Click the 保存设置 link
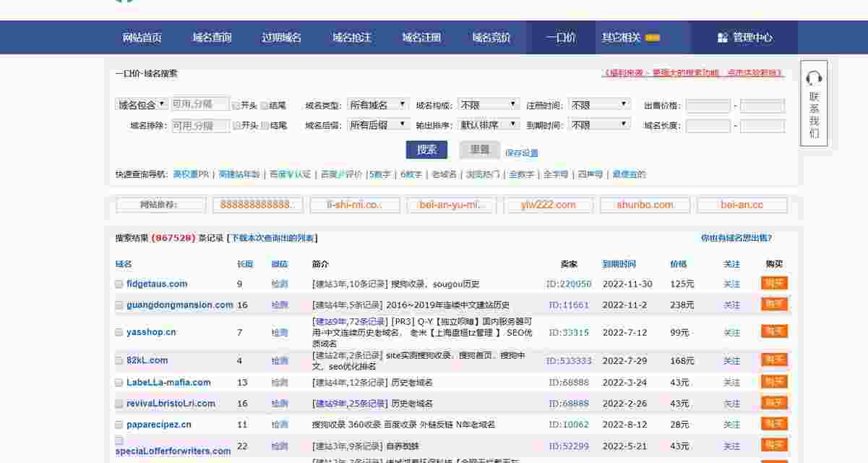Screen dimensions: 868x463 [522, 153]
